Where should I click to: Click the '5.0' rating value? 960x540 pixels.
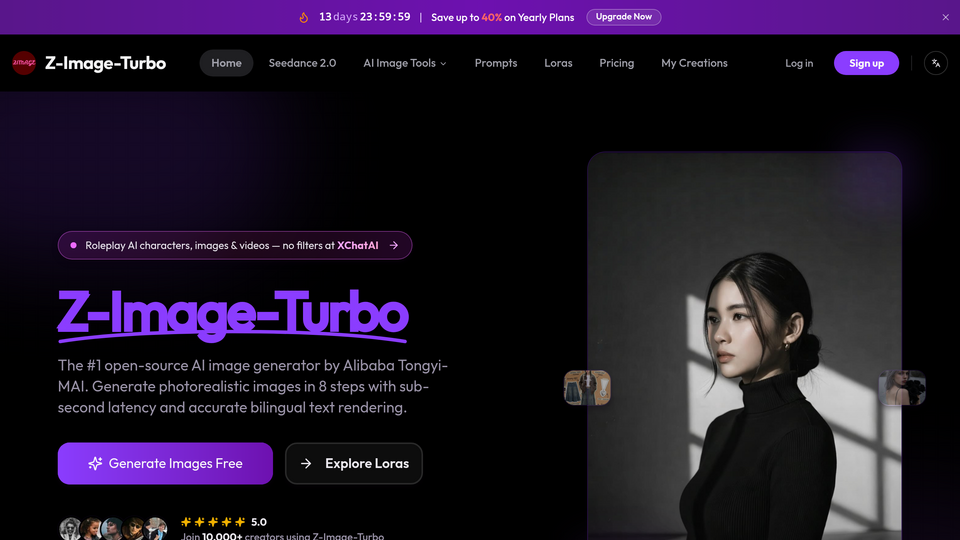[x=259, y=522]
